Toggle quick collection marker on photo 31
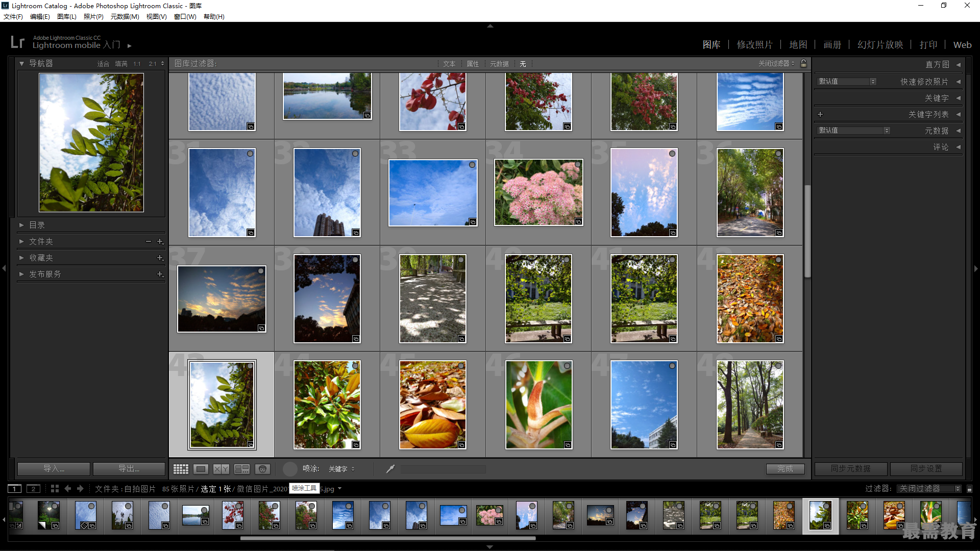Viewport: 980px width, 551px height. coord(250,154)
